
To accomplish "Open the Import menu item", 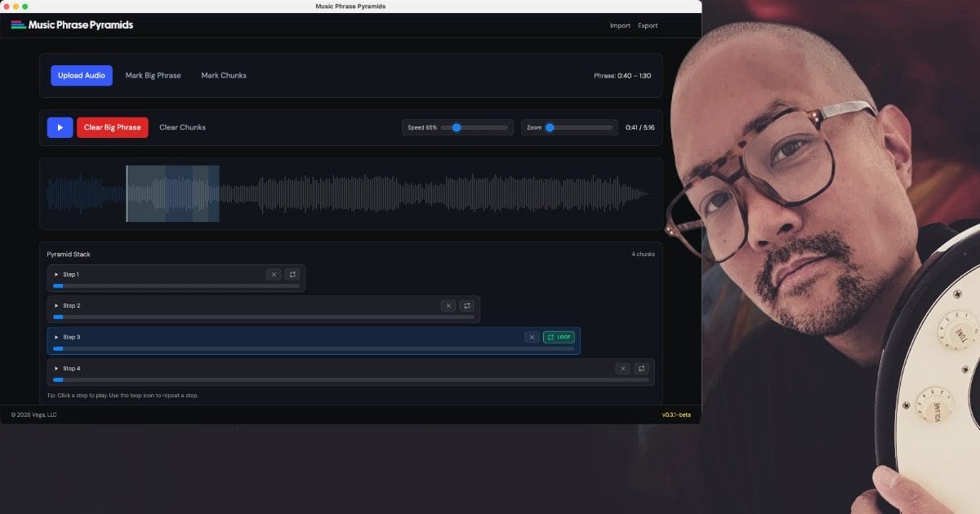I will click(620, 25).
